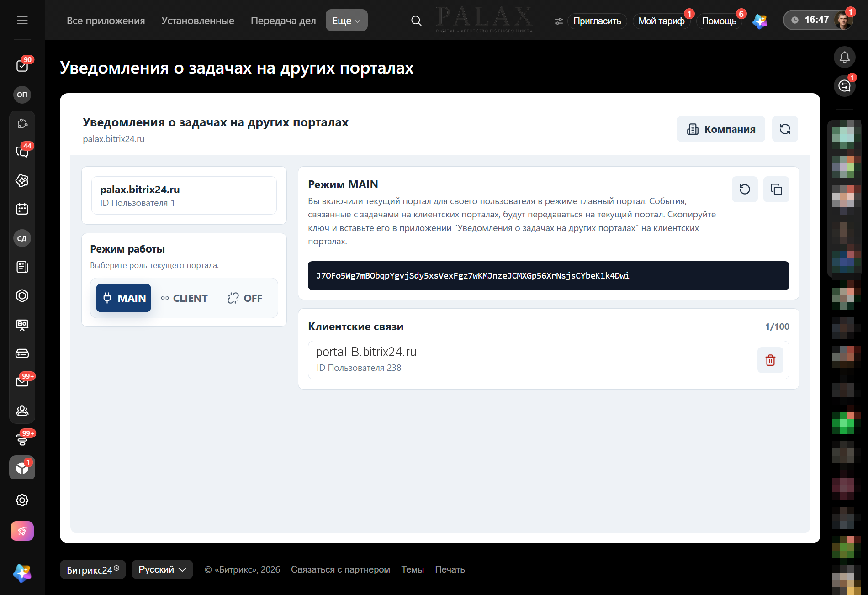
Task: Switch portal role to CLIENT
Action: (184, 298)
